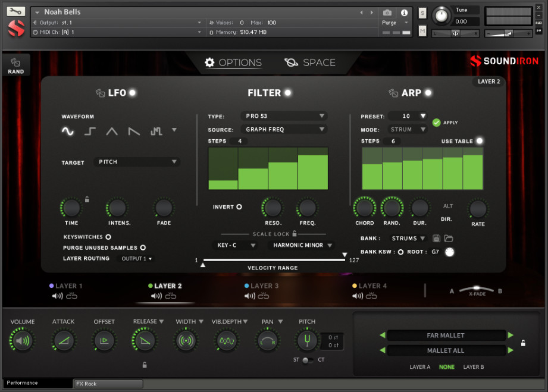
Task: Select next sound after MALLET ALL
Action: 511,350
